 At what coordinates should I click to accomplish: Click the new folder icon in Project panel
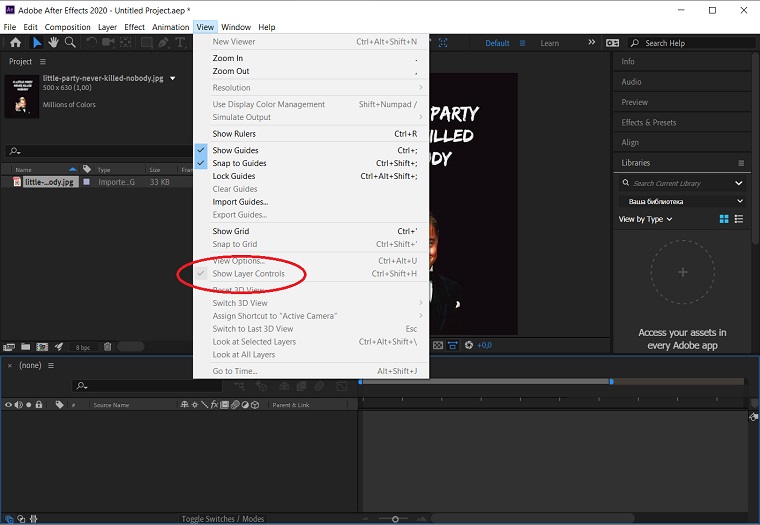click(x=25, y=346)
